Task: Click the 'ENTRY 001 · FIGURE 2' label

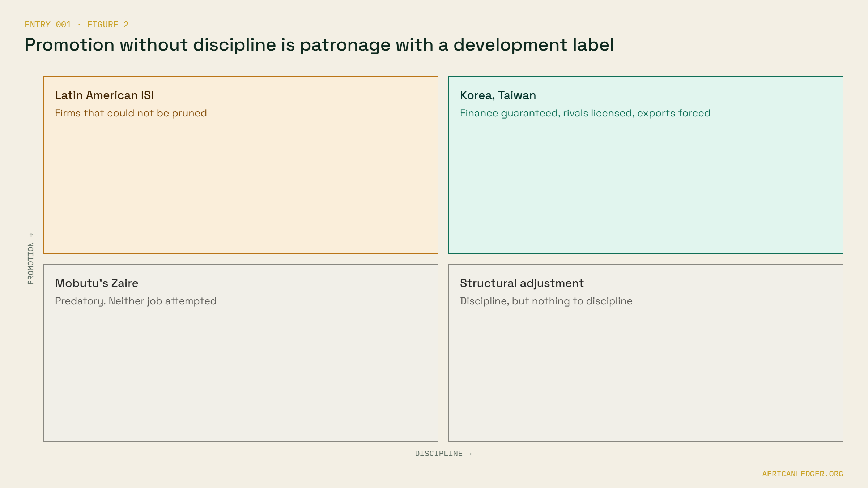Action: (77, 25)
